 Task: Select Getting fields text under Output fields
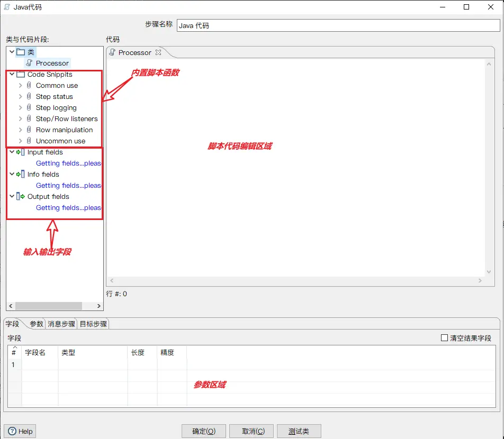pos(68,207)
